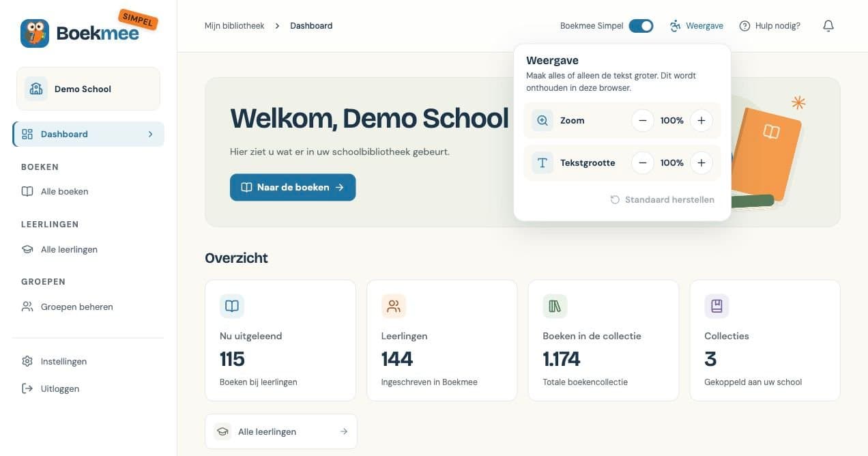Click the 115 borrowed books value

232,359
